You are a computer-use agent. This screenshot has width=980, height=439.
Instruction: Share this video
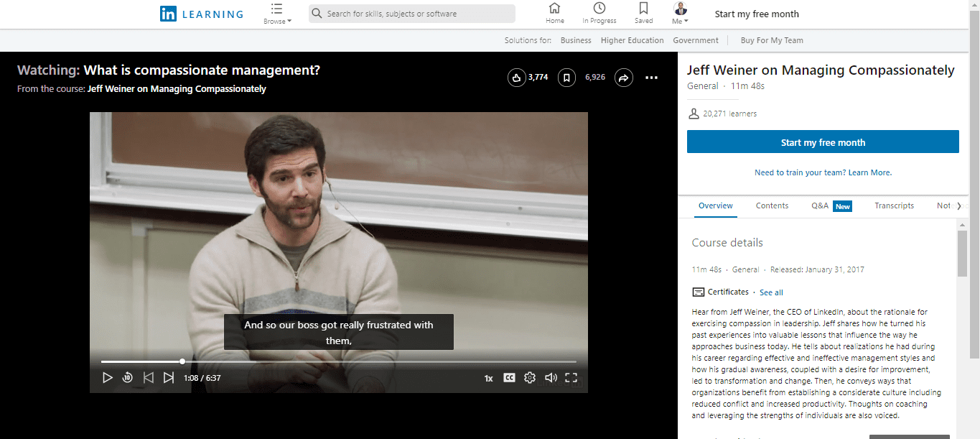coord(624,78)
